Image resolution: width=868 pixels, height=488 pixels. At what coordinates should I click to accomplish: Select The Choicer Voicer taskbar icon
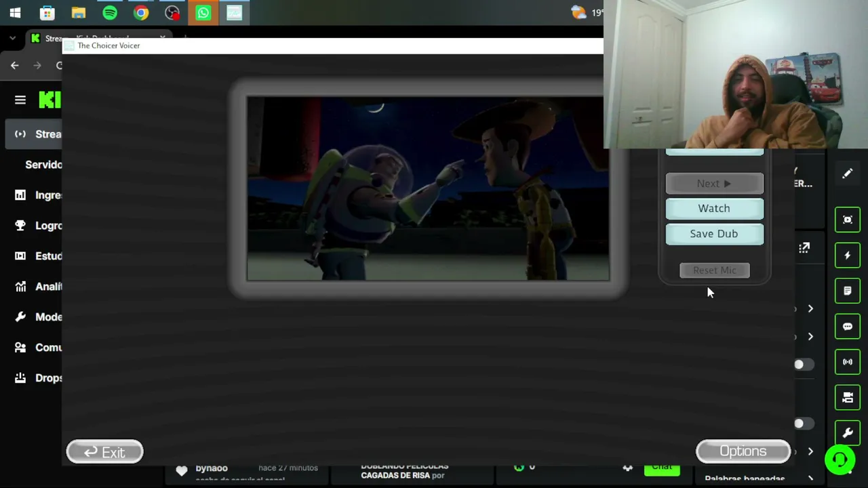tap(234, 13)
